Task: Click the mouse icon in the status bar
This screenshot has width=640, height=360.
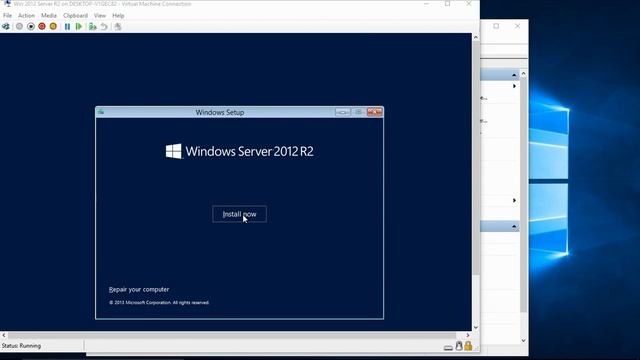Action: point(459,346)
